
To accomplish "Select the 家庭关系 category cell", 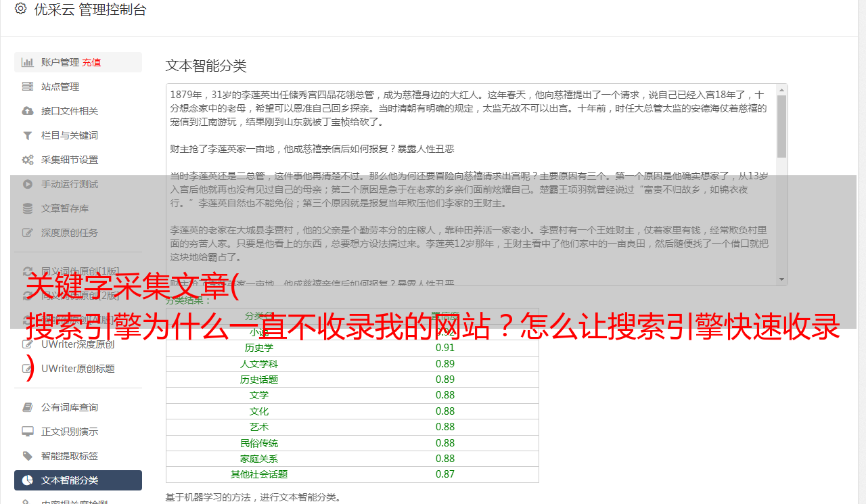I will point(259,459).
